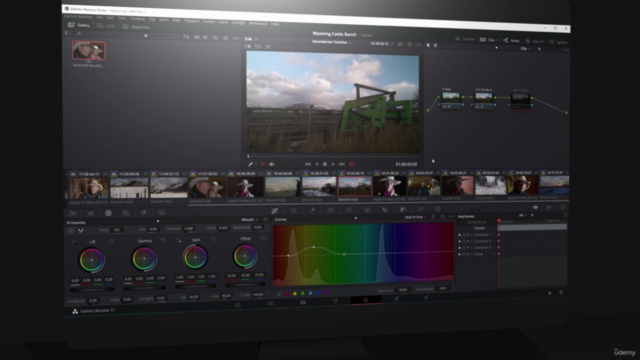Image resolution: width=640 pixels, height=360 pixels.
Task: Open the Secondaries Timeline dropdown
Action: [x=331, y=42]
